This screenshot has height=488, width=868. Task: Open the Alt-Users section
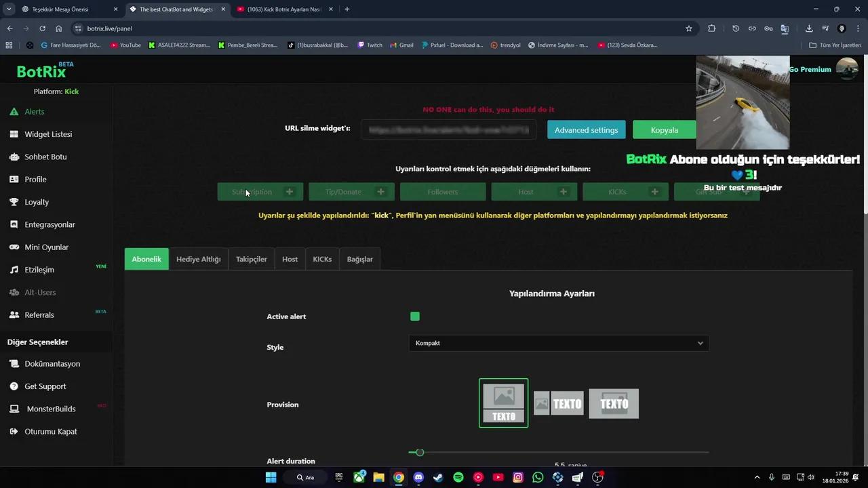[40, 292]
